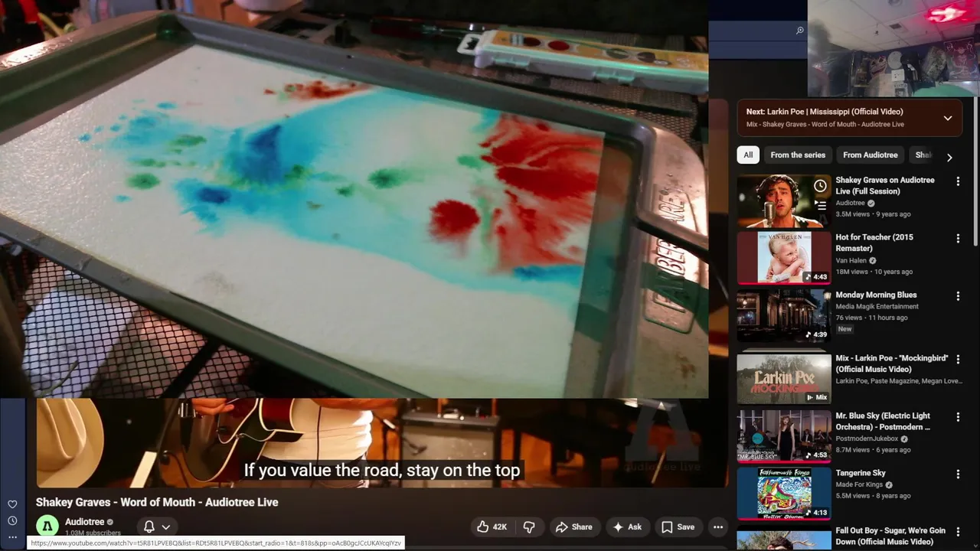Add Shakey Graves Full Session to queue
The image size is (980, 551).
point(820,205)
